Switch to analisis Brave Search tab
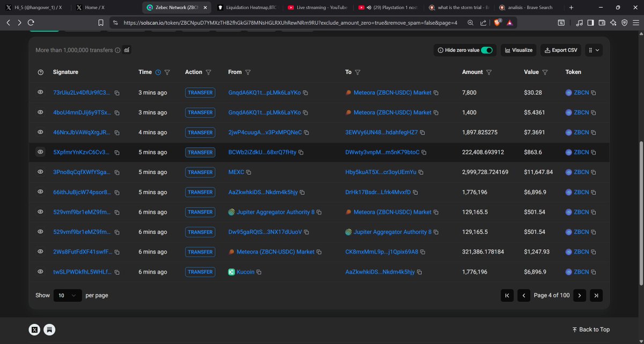This screenshot has height=344, width=644. (x=528, y=8)
